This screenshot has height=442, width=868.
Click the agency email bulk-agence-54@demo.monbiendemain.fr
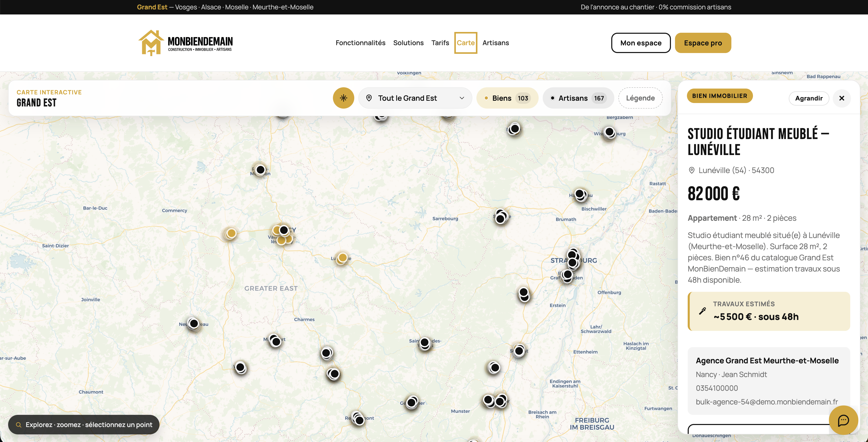tap(767, 402)
